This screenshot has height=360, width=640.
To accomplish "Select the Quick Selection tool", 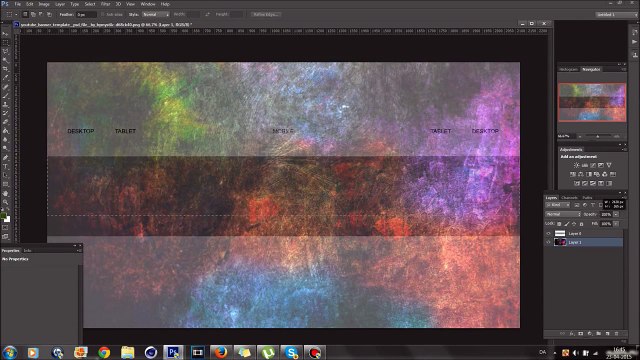I will 5,60.
